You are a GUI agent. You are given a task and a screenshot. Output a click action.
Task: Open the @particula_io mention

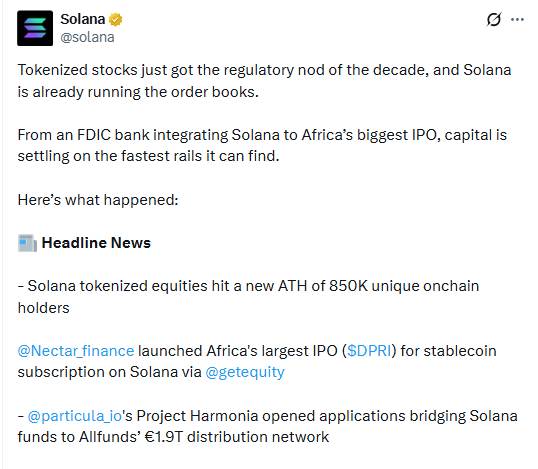[75, 416]
